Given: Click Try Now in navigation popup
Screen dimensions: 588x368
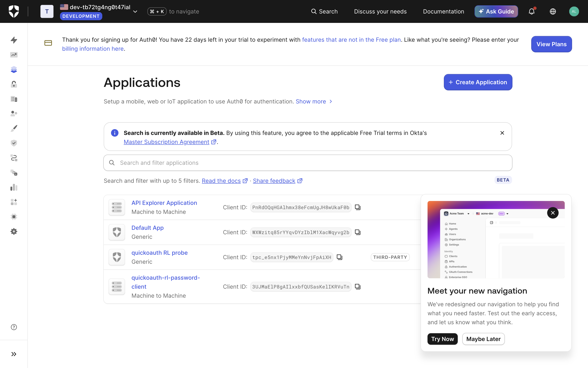Looking at the screenshot, I should [442, 339].
